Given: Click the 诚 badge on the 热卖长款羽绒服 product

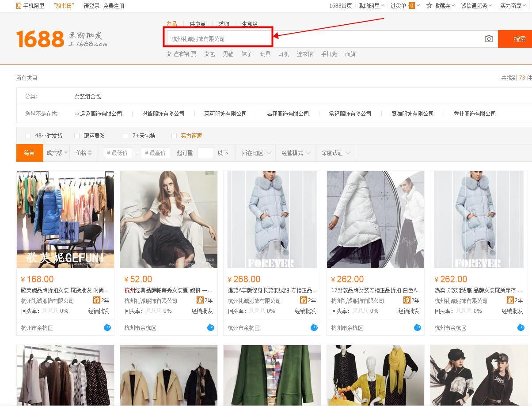Looking at the screenshot, I should pos(510,300).
